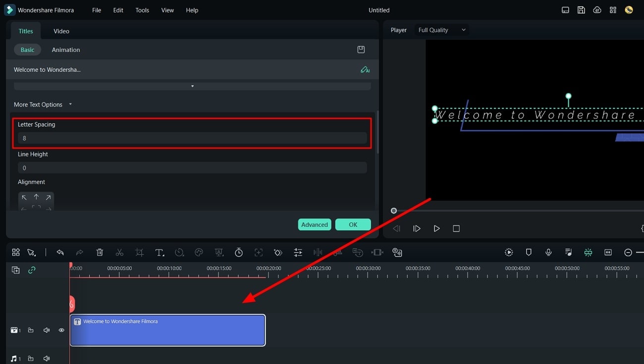Open the green screen portrait icon
Image resolution: width=644 pixels, height=364 pixels.
click(x=219, y=253)
